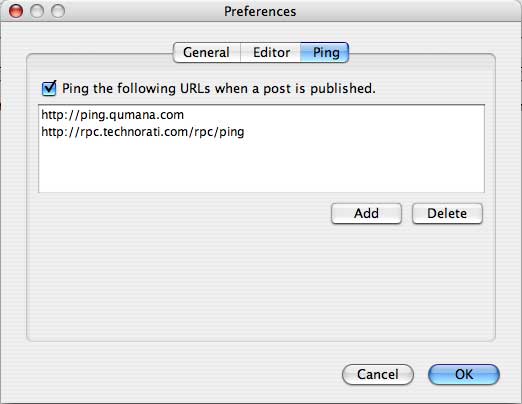Uncheck the ping URLs on publish checkbox
This screenshot has height=404, width=522.
49,88
